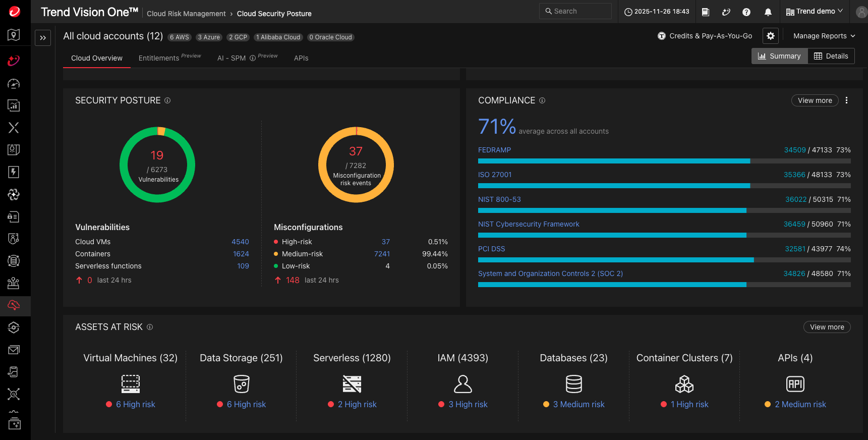Screen dimensions: 868x440
Task: Click the Container Clusters cubes icon
Action: pos(684,384)
